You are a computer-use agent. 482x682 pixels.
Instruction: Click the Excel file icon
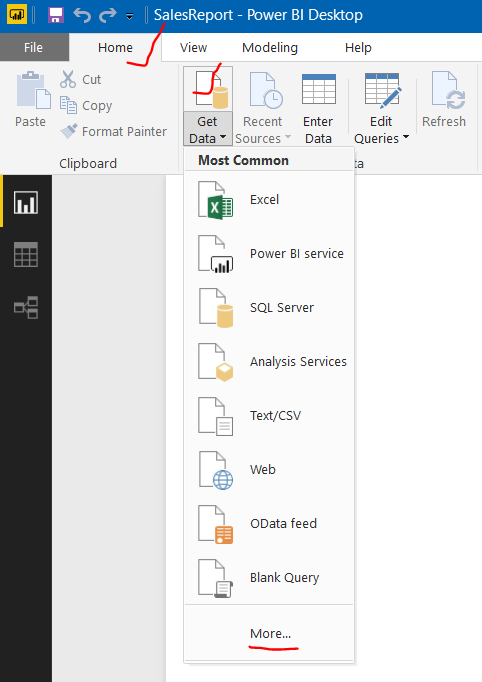pos(216,200)
